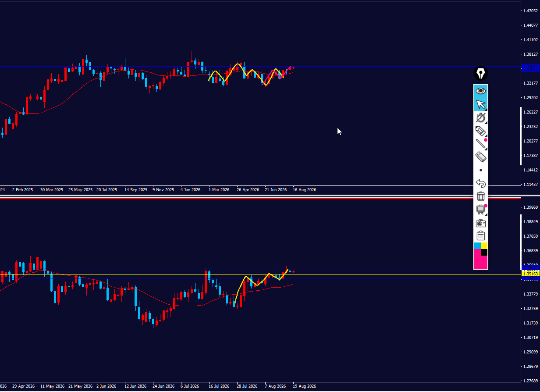Click the crossed-out stopwatch tool
Viewport: 540px width, 392px height.
coord(481,118)
